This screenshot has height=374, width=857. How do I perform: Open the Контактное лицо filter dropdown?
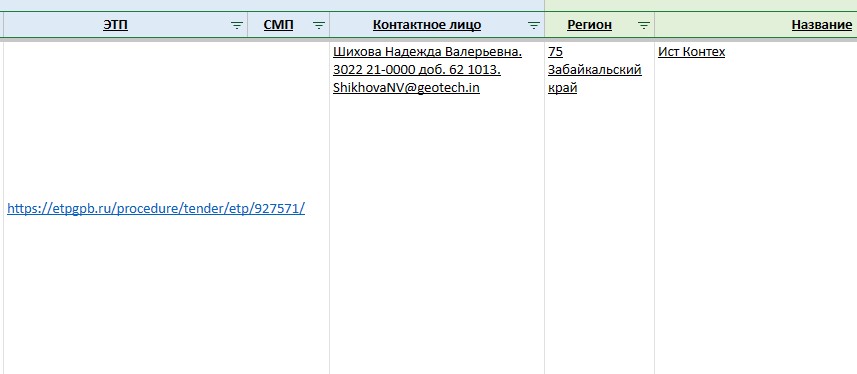(534, 25)
